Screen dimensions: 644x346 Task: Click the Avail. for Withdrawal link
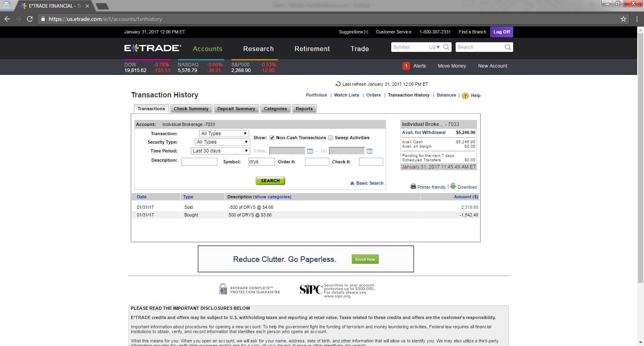pyautogui.click(x=424, y=132)
